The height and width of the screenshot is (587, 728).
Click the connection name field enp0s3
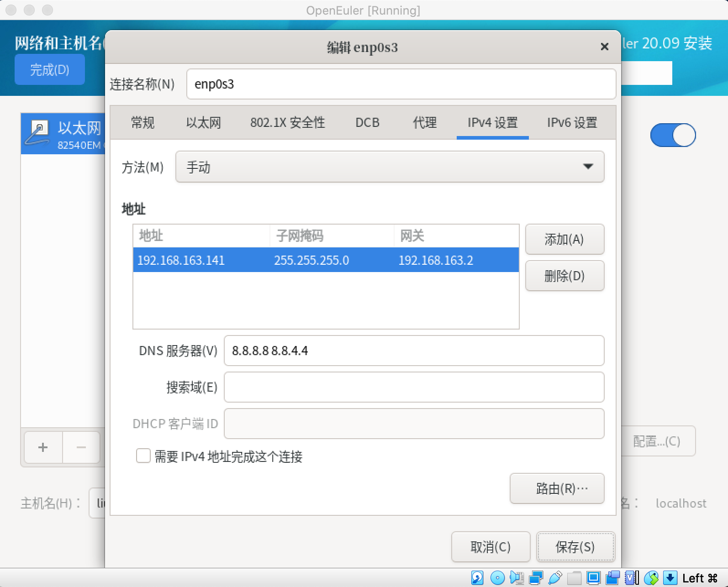tap(401, 84)
